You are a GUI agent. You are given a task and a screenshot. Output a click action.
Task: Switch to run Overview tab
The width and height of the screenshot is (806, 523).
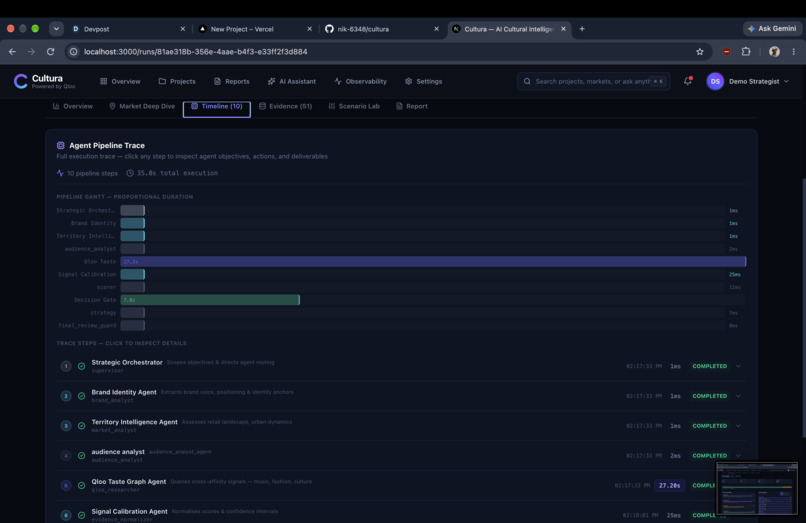(72, 106)
